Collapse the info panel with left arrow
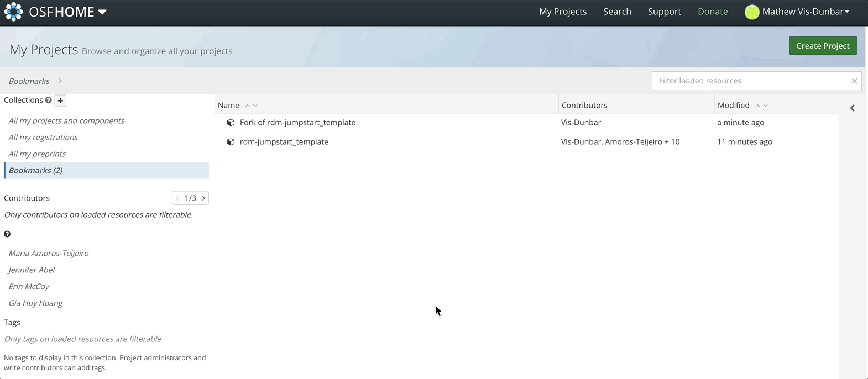 point(853,108)
